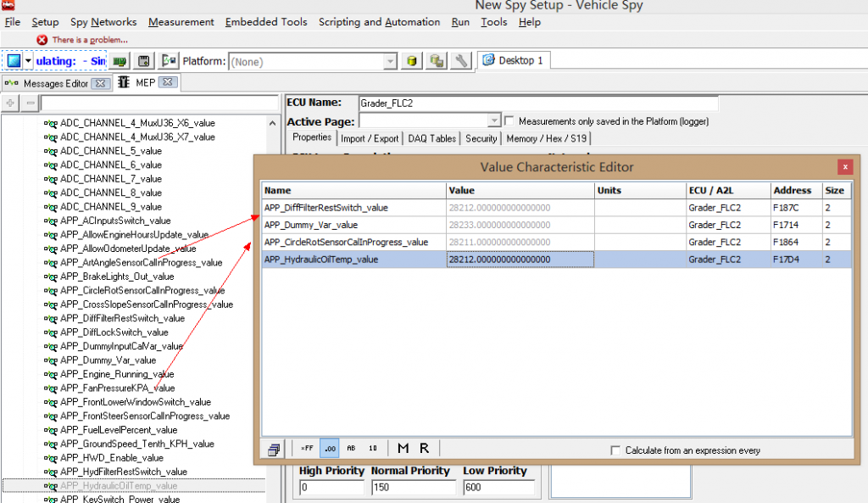This screenshot has width=868, height=503.
Task: Click the yellow database icon next to Platform
Action: pyautogui.click(x=412, y=61)
